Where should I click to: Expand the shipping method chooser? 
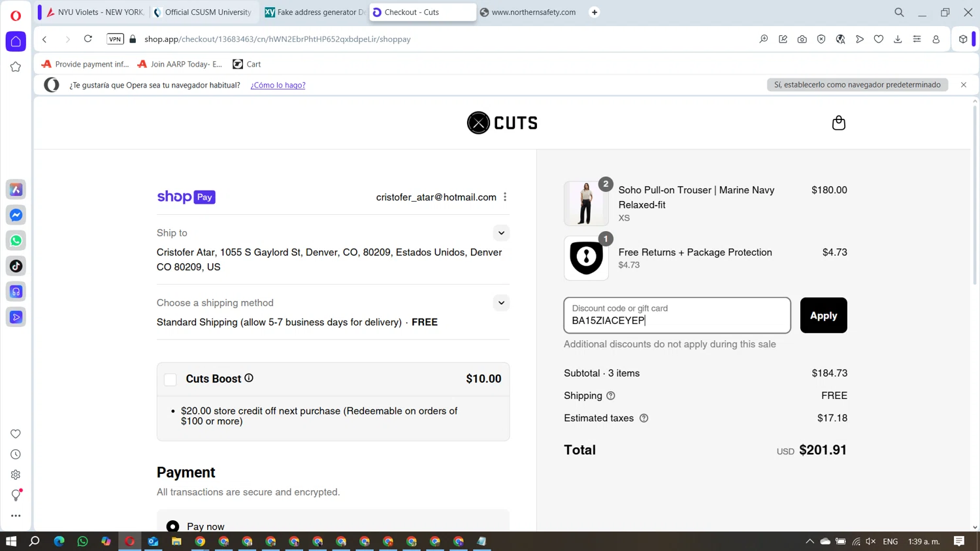point(501,303)
